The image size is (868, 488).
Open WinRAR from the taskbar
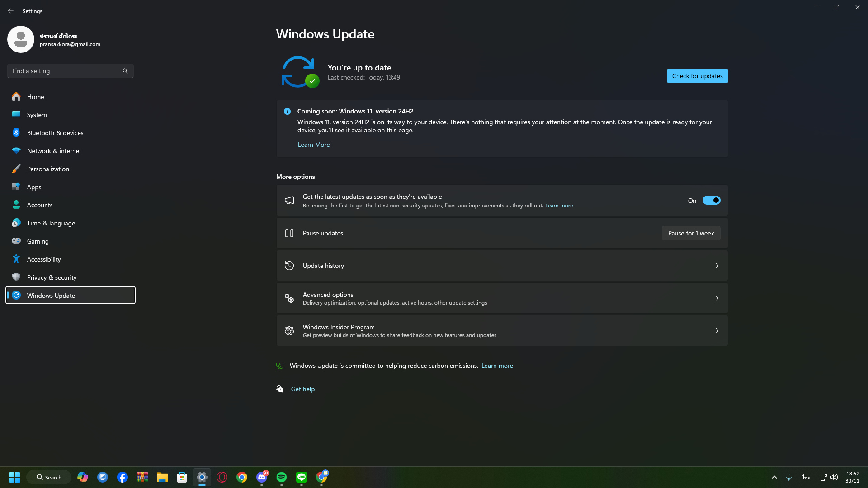pos(142,477)
